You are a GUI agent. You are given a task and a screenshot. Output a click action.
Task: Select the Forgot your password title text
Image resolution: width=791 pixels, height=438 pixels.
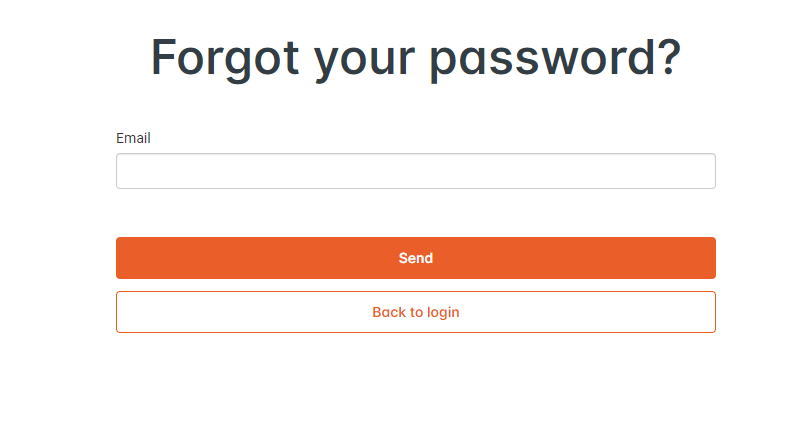415,57
